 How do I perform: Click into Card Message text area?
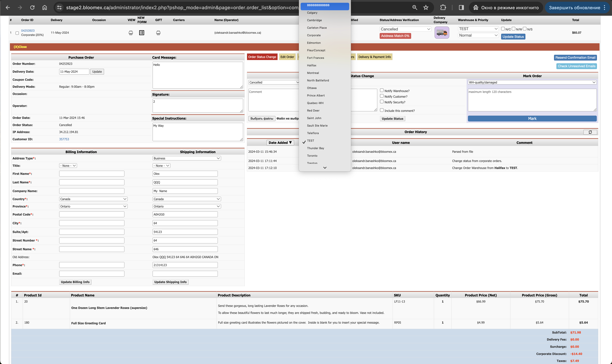[x=198, y=75]
